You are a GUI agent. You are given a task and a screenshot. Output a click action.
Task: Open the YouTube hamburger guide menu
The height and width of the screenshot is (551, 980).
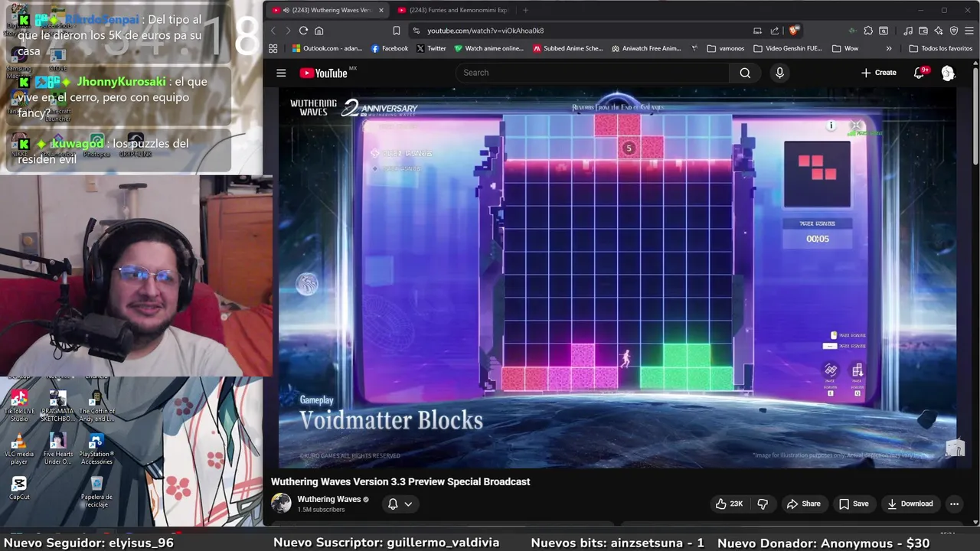click(281, 73)
